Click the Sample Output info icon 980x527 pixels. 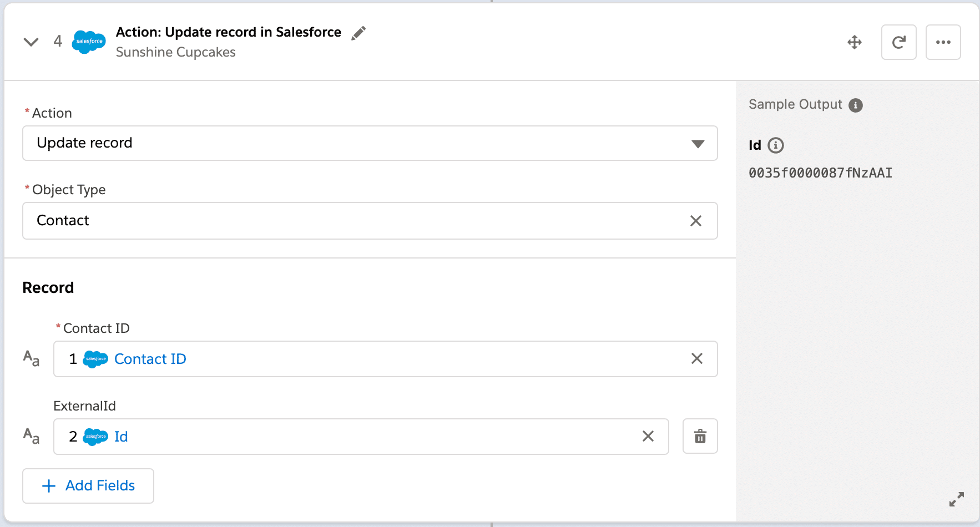click(856, 105)
